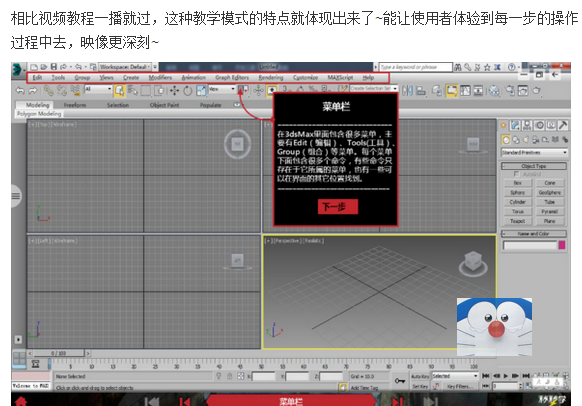Screen dimensions: 582x406
Task: Open Select by Name list icon
Action: 133,90
